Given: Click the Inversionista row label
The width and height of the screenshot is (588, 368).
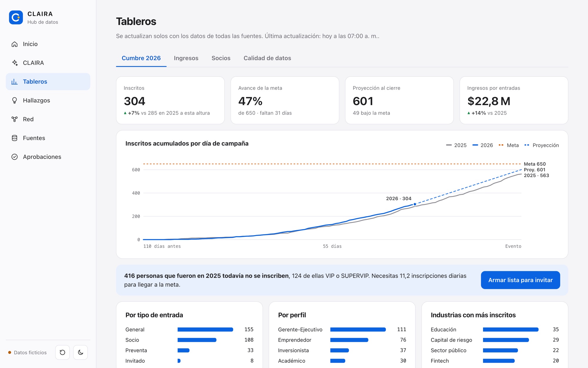Looking at the screenshot, I should (293, 350).
